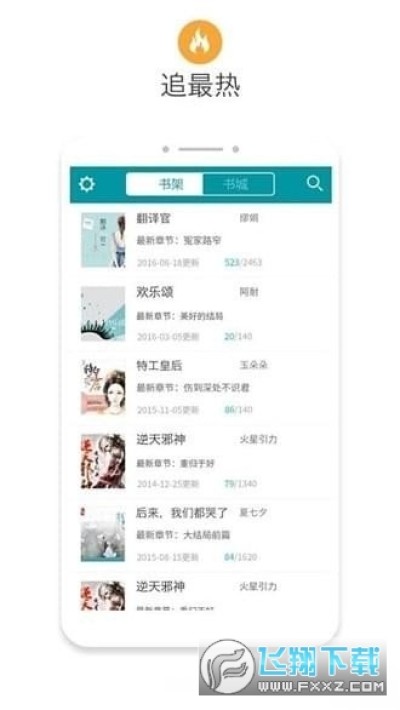
Task: Open latest chapter 冤家路窄
Action: (x=202, y=240)
